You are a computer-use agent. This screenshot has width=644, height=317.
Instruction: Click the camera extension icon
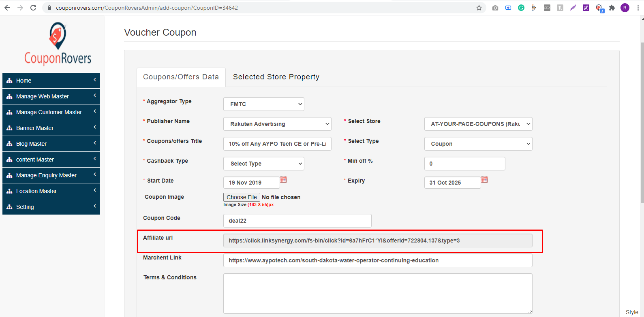coord(495,8)
